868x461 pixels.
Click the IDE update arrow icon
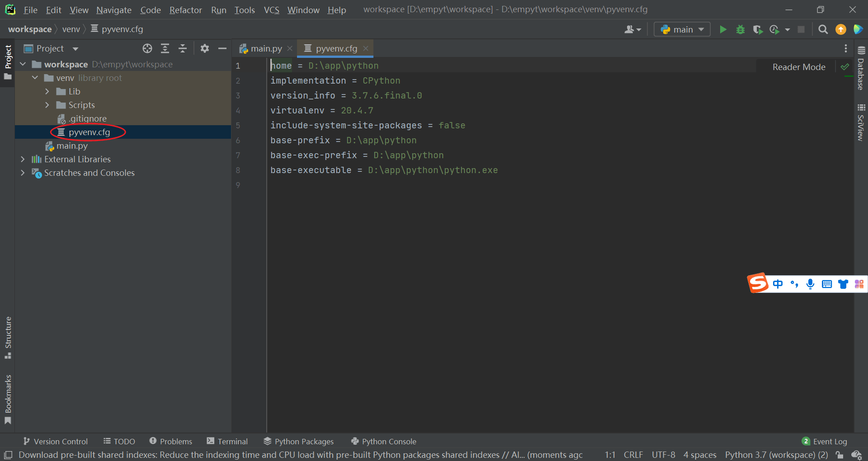pyautogui.click(x=841, y=29)
